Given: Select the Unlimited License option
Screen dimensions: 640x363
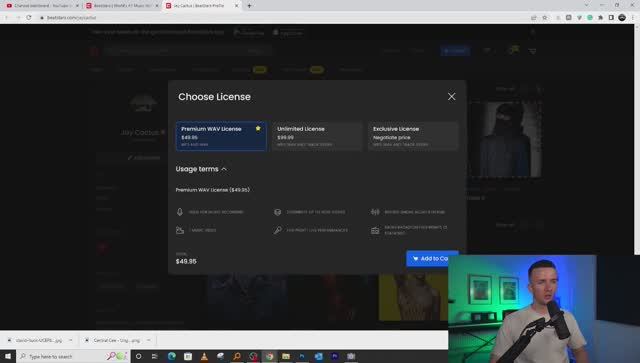Looking at the screenshot, I should (x=317, y=136).
